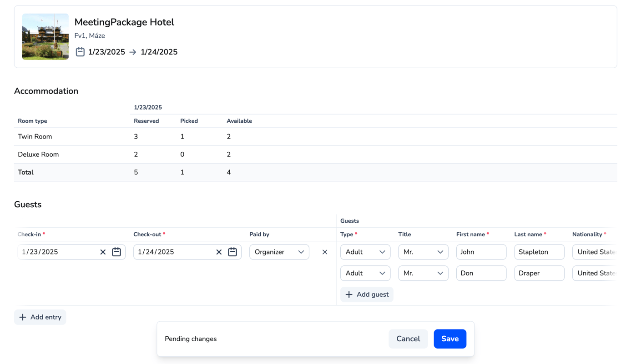Viewport: 626px width, 364px height.
Task: Open the check-out calendar picker
Action: [x=232, y=252]
